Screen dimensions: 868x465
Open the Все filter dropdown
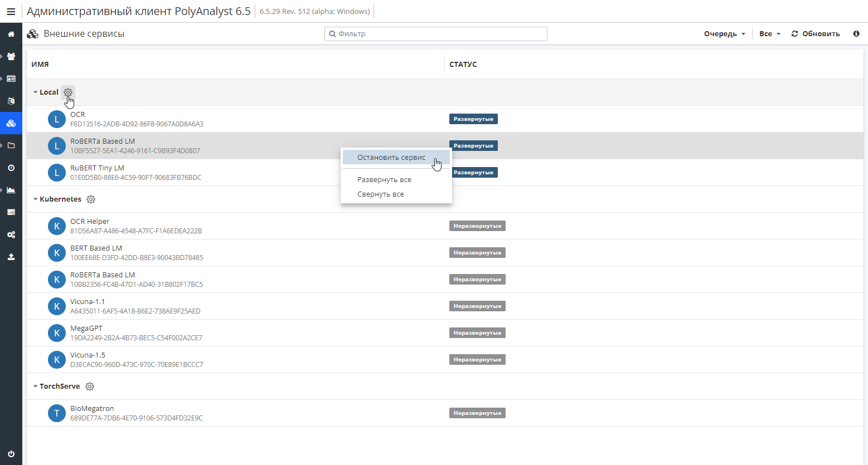tap(770, 33)
